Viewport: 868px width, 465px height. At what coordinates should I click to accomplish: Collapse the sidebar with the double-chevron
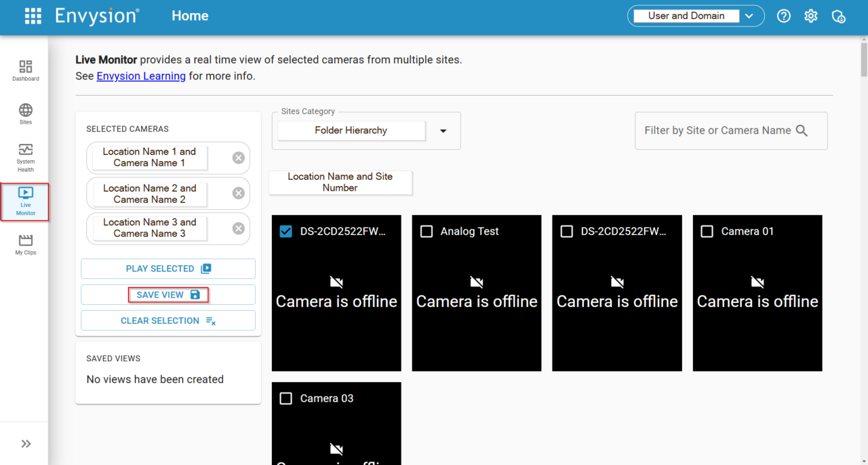click(25, 443)
